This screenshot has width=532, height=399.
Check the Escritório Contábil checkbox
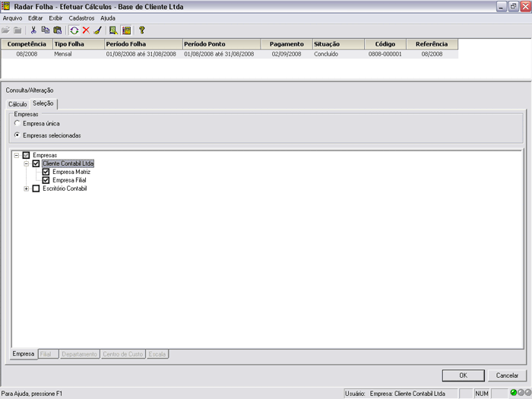[36, 188]
